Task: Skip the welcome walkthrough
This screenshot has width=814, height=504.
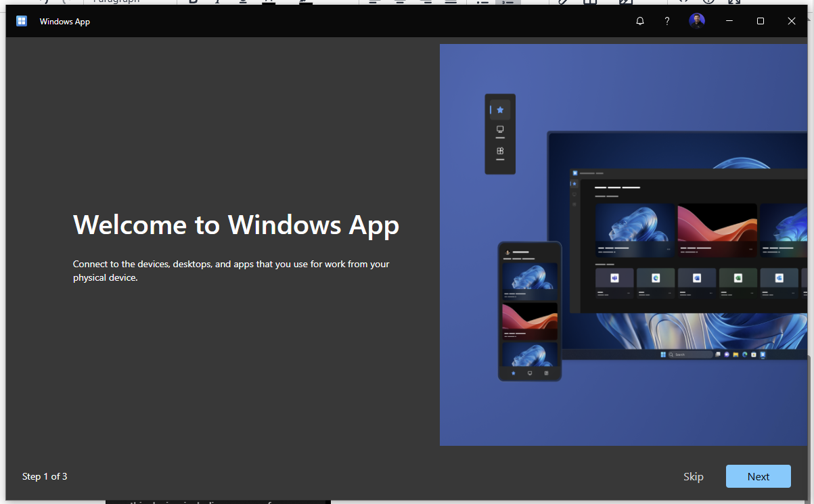Action: (693, 476)
